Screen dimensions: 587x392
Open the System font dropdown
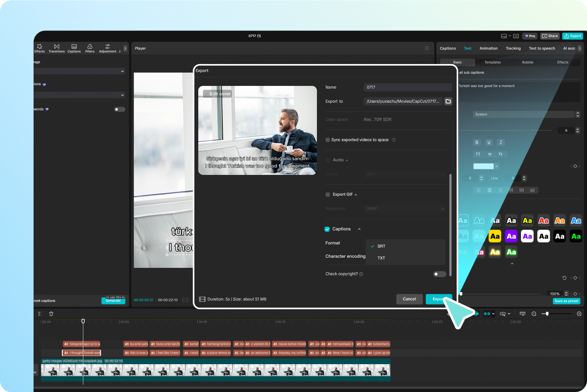pyautogui.click(x=524, y=114)
